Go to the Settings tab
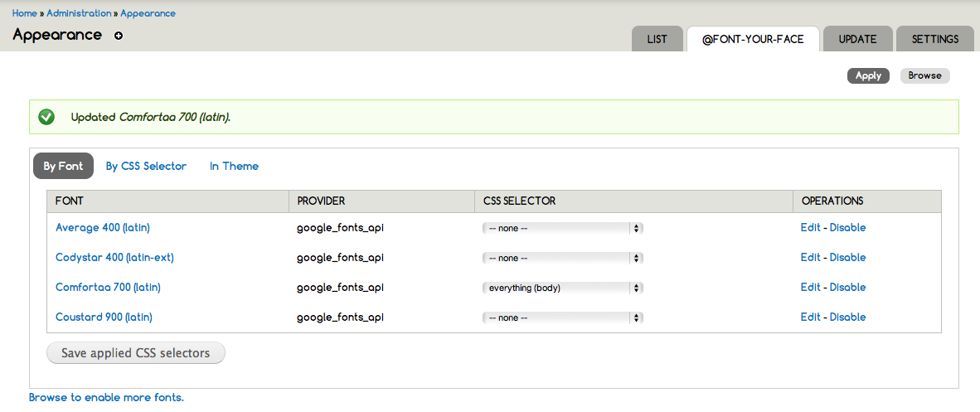 point(935,39)
